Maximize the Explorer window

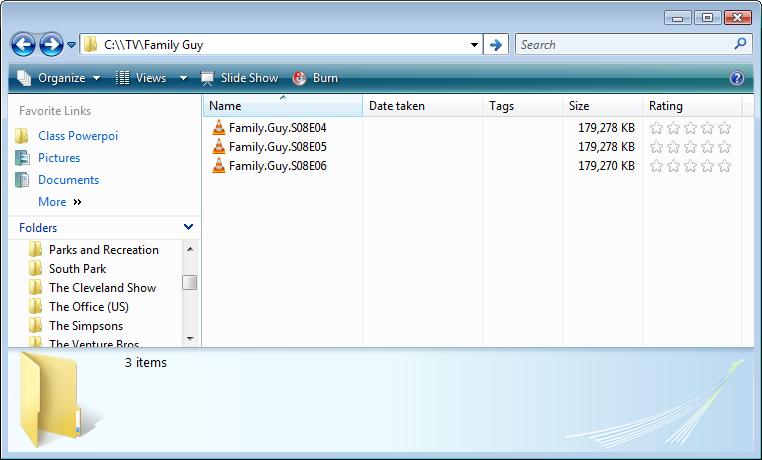tap(707, 18)
